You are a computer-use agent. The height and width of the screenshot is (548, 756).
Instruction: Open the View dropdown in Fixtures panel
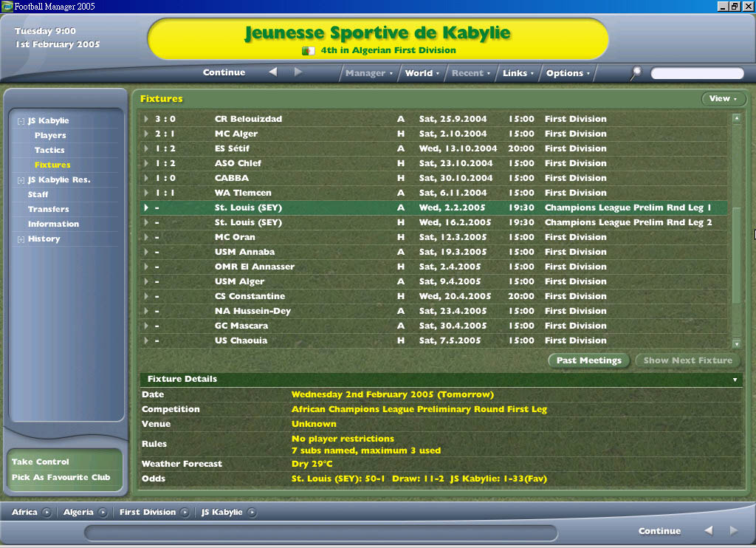tap(723, 99)
